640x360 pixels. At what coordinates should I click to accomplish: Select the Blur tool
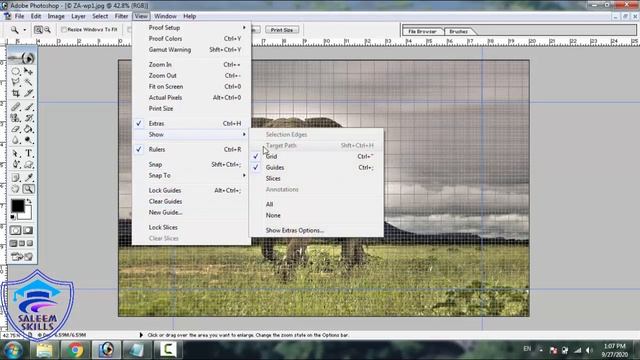(x=16, y=140)
